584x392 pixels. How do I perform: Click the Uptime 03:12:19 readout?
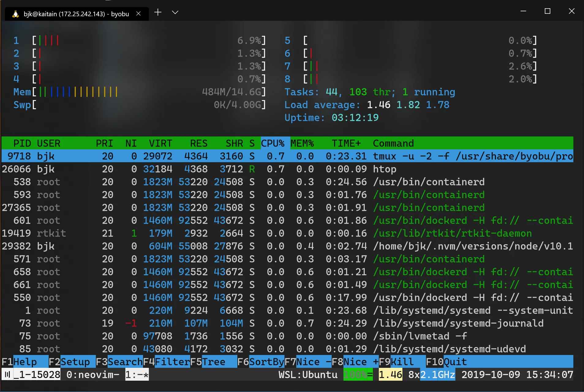(x=332, y=118)
